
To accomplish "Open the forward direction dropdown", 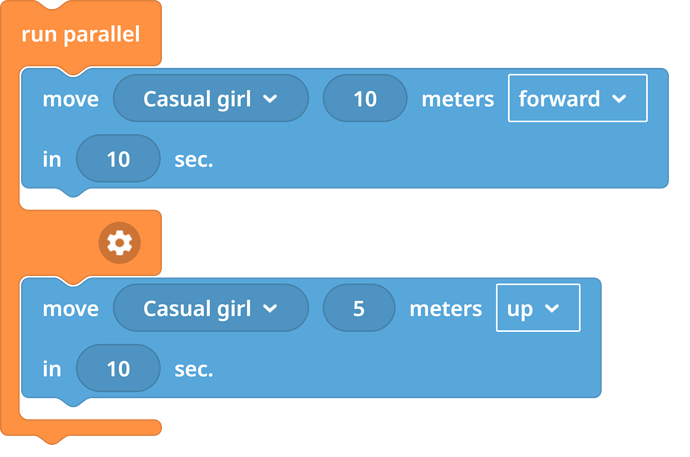I will click(572, 99).
